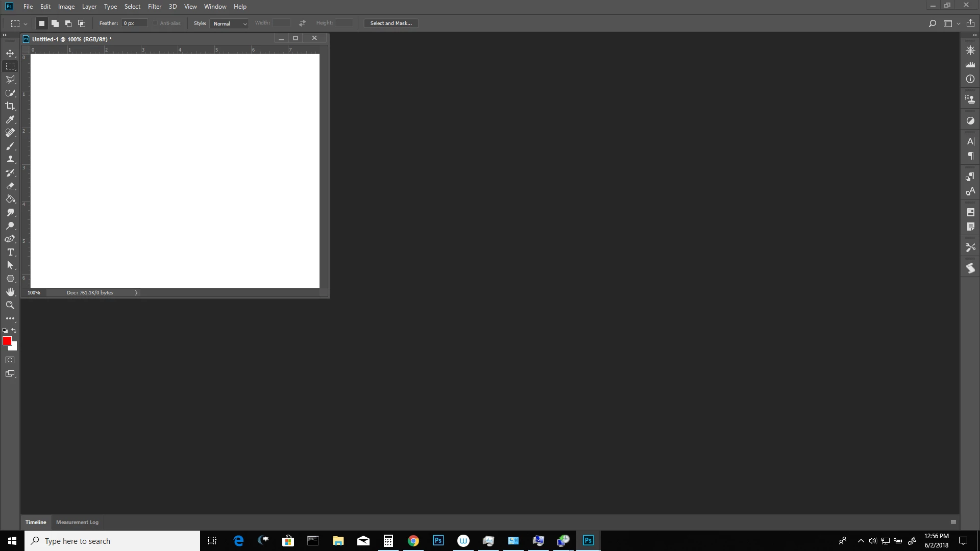Select the Brush tool
Viewport: 980px width, 551px height.
point(10,146)
